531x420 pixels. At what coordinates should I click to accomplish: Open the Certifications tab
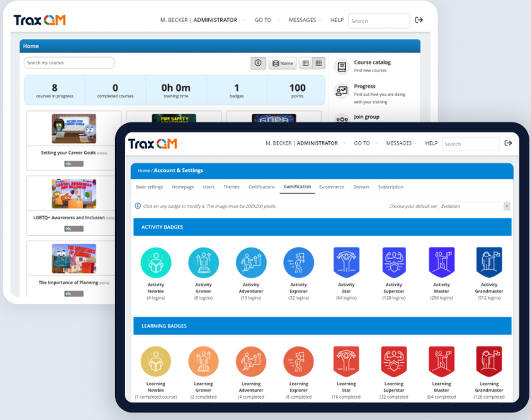point(262,187)
